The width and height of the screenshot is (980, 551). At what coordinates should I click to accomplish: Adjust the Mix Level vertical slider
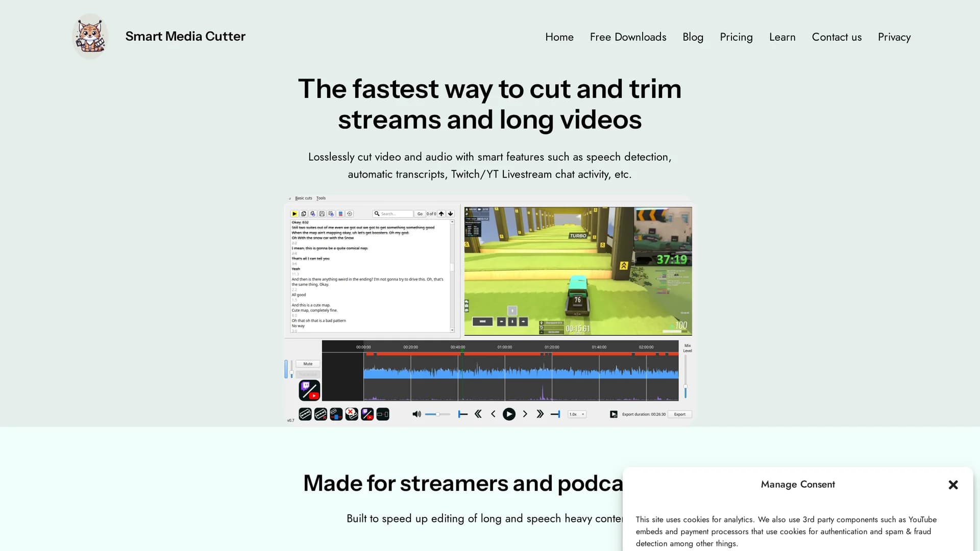(685, 377)
